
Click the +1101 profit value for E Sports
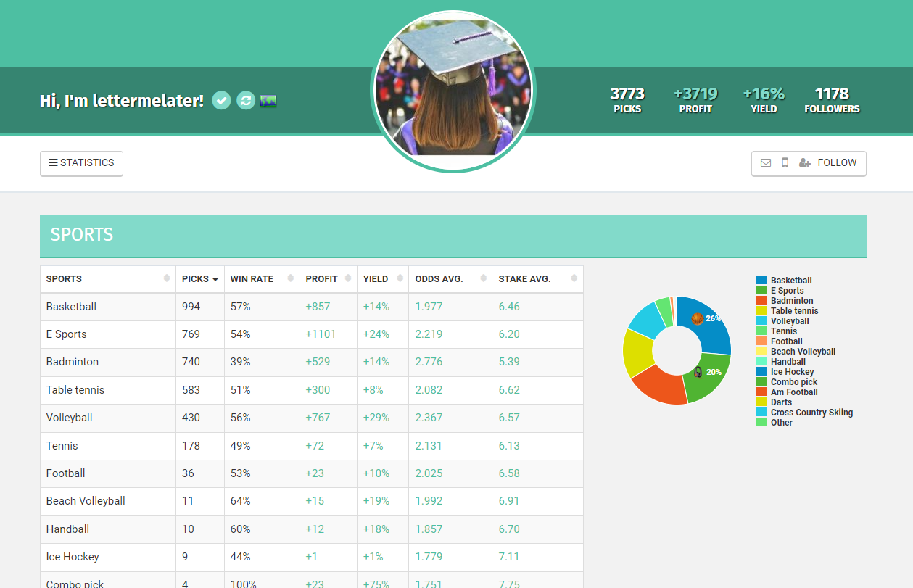tap(320, 334)
